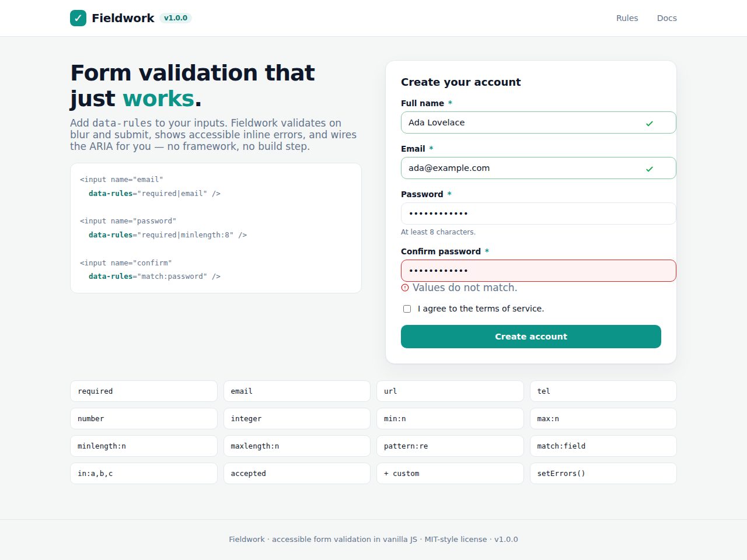
Task: Select the accepted rule chip
Action: point(297,474)
